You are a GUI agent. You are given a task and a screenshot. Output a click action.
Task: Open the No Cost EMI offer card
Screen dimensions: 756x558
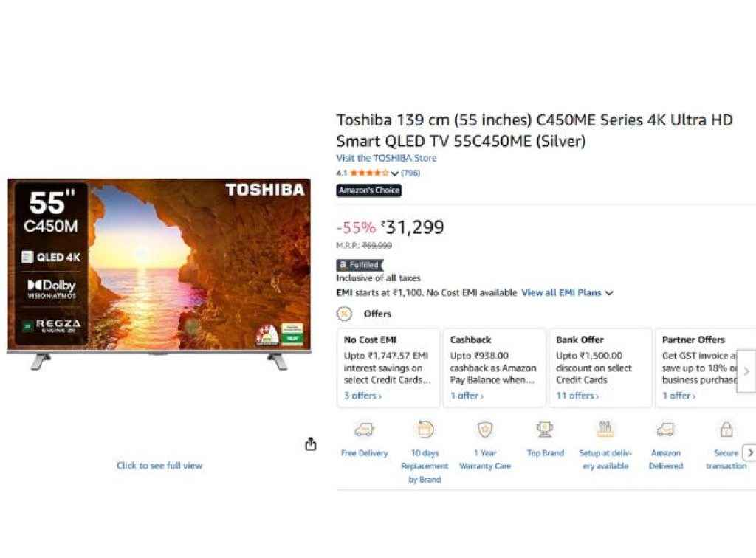388,367
